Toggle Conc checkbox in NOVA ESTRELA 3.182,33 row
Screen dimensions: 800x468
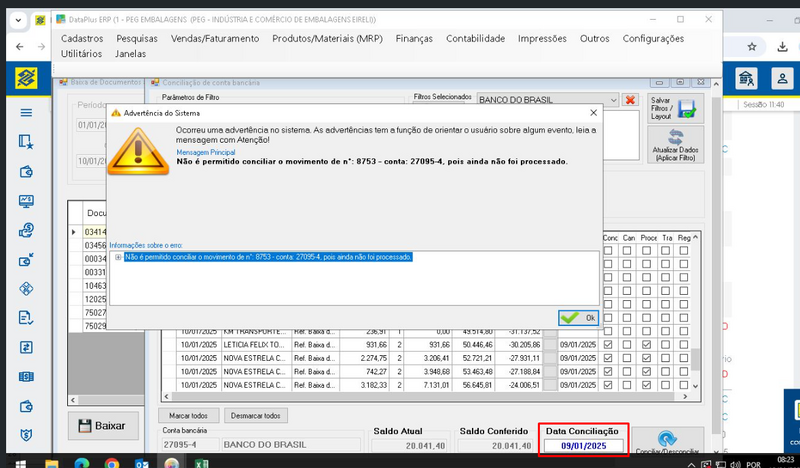pyautogui.click(x=608, y=385)
